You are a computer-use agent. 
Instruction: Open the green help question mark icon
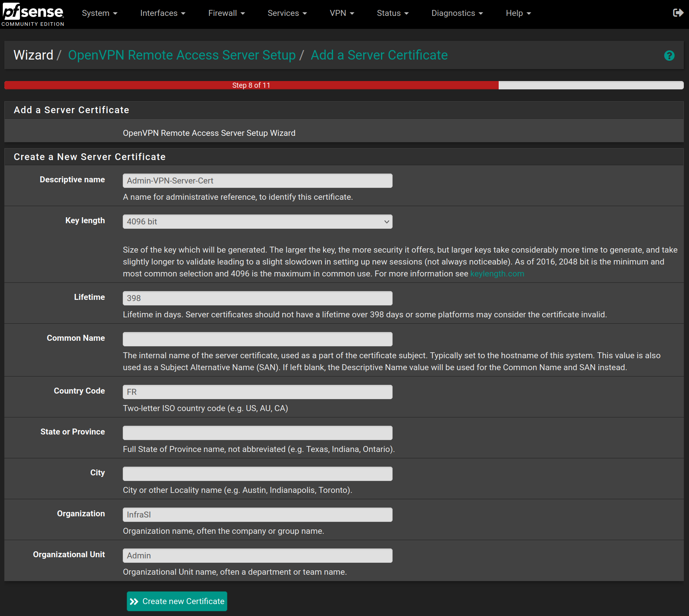pos(669,56)
